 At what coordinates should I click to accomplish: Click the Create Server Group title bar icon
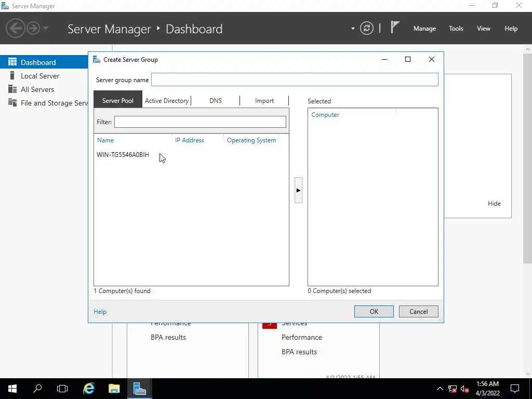coord(97,60)
